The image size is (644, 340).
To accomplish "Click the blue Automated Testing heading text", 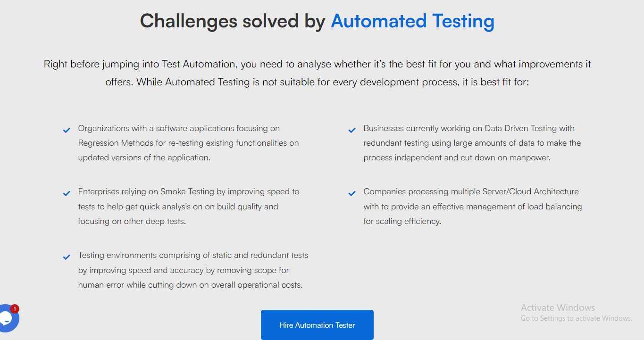I will 413,21.
